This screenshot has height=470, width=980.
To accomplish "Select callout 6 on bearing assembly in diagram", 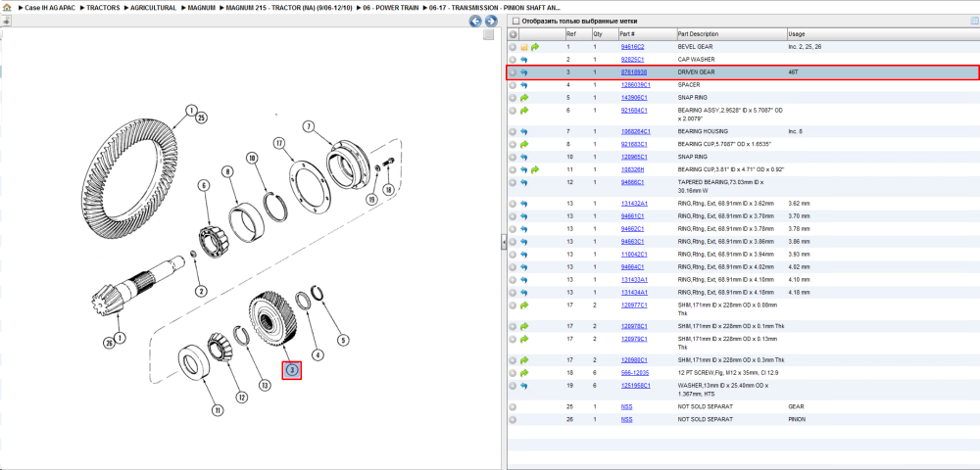I will tap(203, 185).
